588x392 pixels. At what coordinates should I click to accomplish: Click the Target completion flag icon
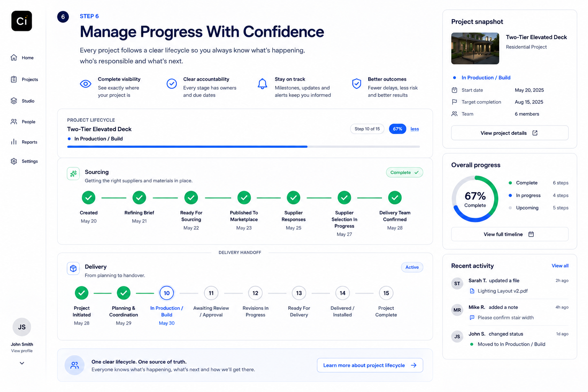tap(454, 102)
